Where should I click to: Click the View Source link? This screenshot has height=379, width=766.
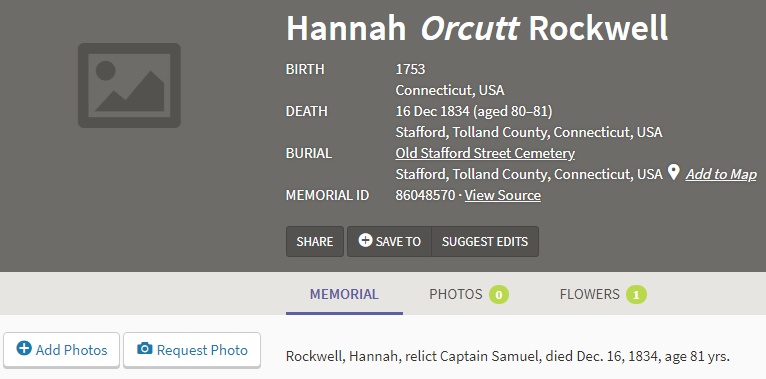coord(503,195)
